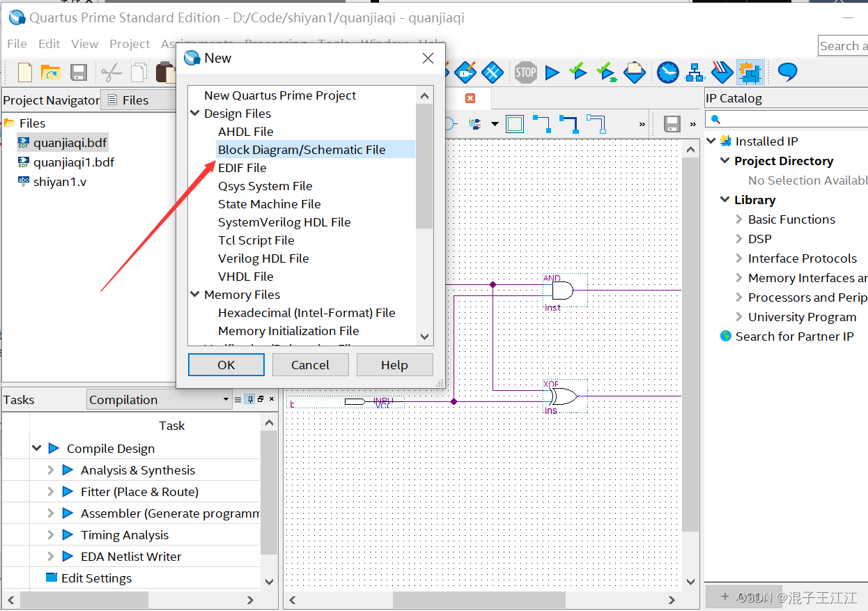Click the IP Catalog search field
This screenshot has width=868, height=611.
(x=787, y=119)
